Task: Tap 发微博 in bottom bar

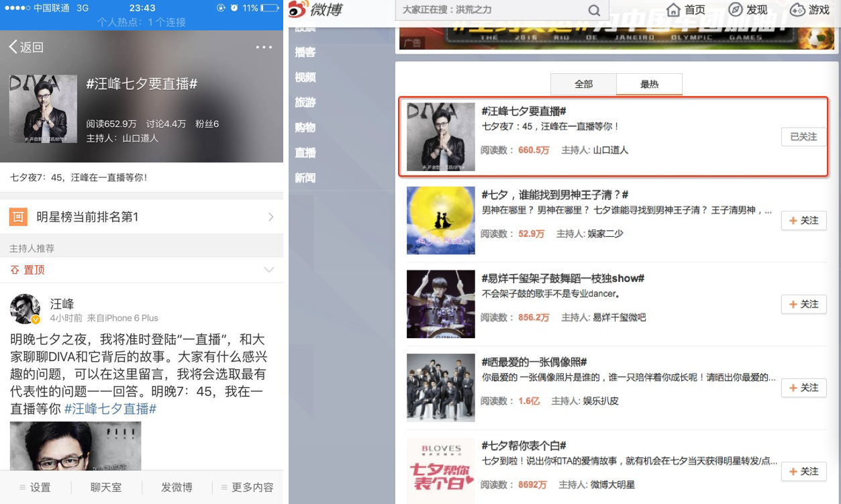Action: tap(177, 487)
